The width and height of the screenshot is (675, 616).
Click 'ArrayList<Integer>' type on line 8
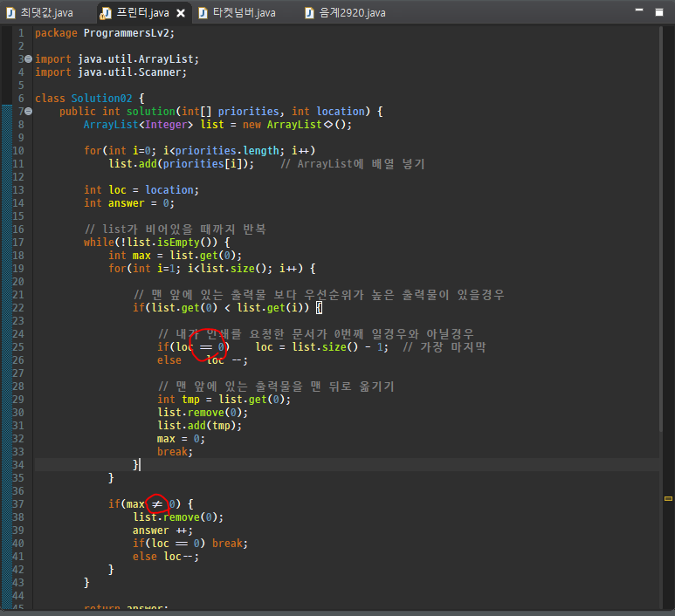[139, 125]
